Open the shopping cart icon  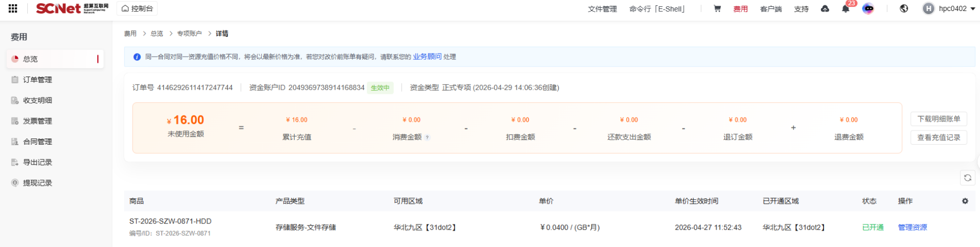click(717, 8)
